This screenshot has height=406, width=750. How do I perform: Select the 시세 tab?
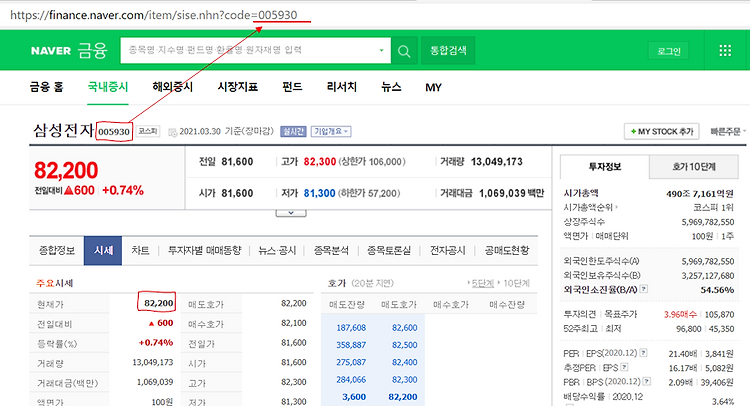(x=103, y=251)
